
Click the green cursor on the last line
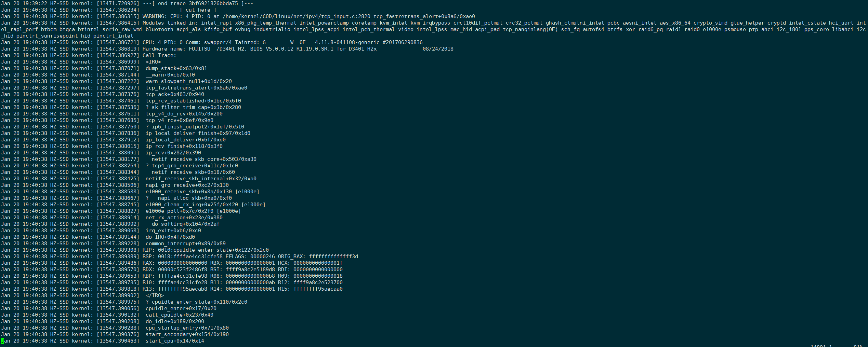pos(3,341)
